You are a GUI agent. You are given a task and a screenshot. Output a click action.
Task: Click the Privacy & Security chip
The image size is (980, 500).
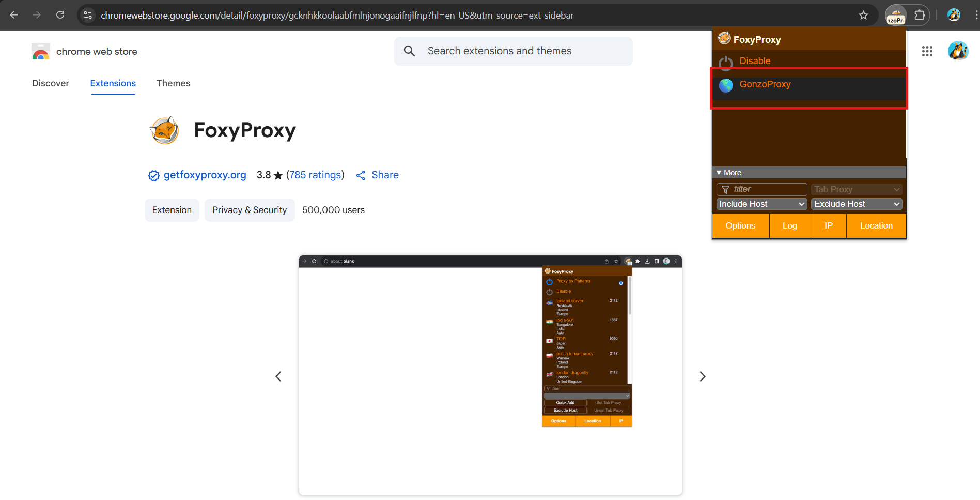(x=250, y=210)
